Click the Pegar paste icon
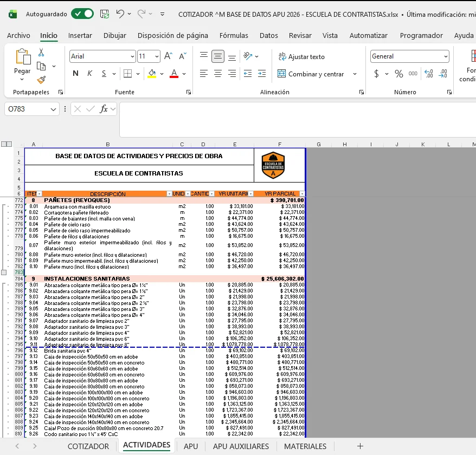Image resolution: width=476 pixels, height=455 pixels. coord(23,57)
